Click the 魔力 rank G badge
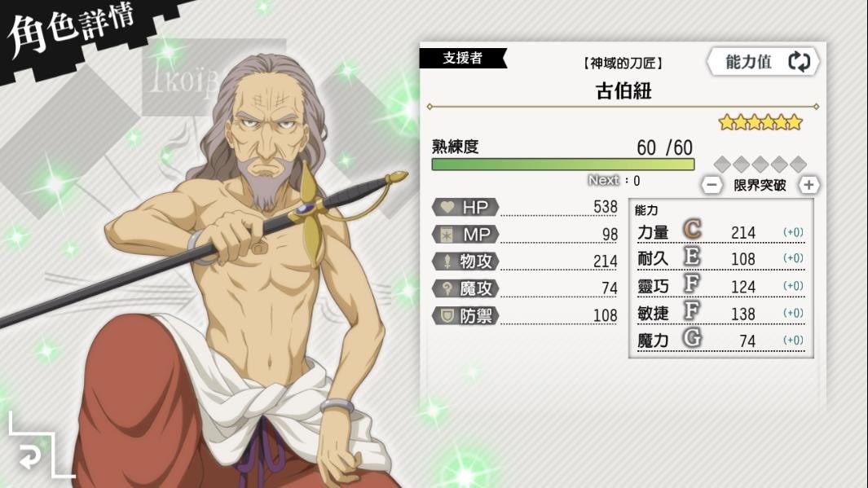The height and width of the screenshot is (488, 868). click(692, 337)
